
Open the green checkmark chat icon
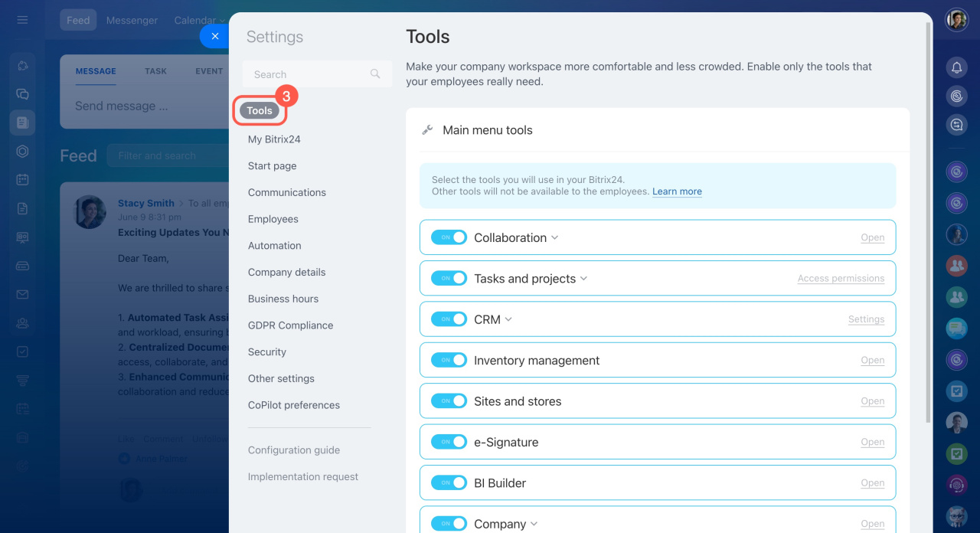pyautogui.click(x=956, y=454)
